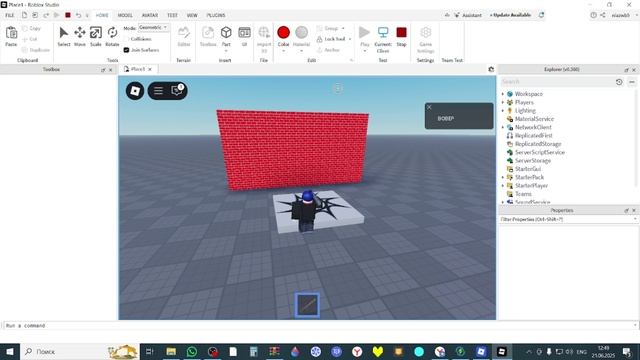The height and width of the screenshot is (360, 640).
Task: Toggle the Collisions checkbox
Action: click(127, 39)
